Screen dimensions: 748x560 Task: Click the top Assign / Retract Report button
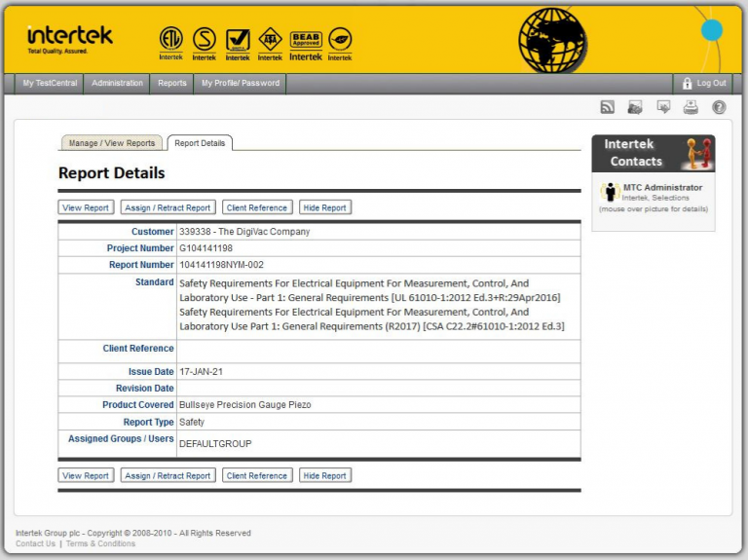click(168, 207)
